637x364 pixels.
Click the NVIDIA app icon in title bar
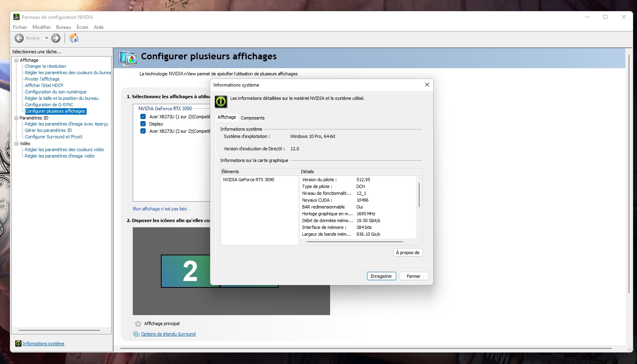click(16, 17)
